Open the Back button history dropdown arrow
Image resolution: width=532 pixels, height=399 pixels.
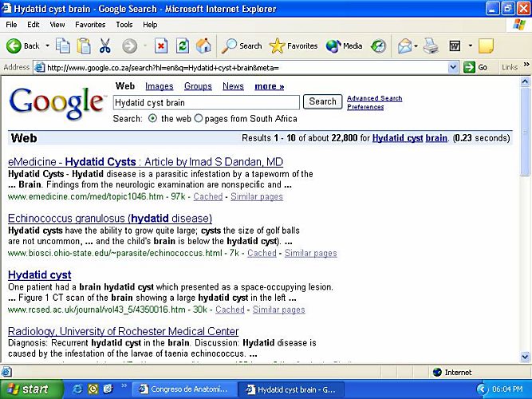click(x=48, y=45)
